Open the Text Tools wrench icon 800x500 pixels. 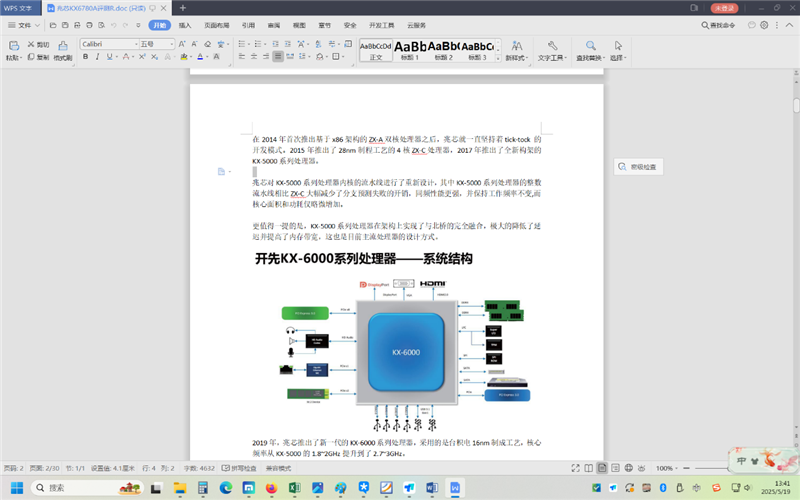[x=553, y=45]
